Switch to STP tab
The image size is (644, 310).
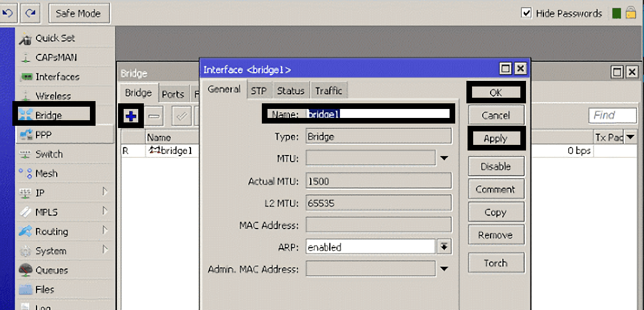point(258,91)
